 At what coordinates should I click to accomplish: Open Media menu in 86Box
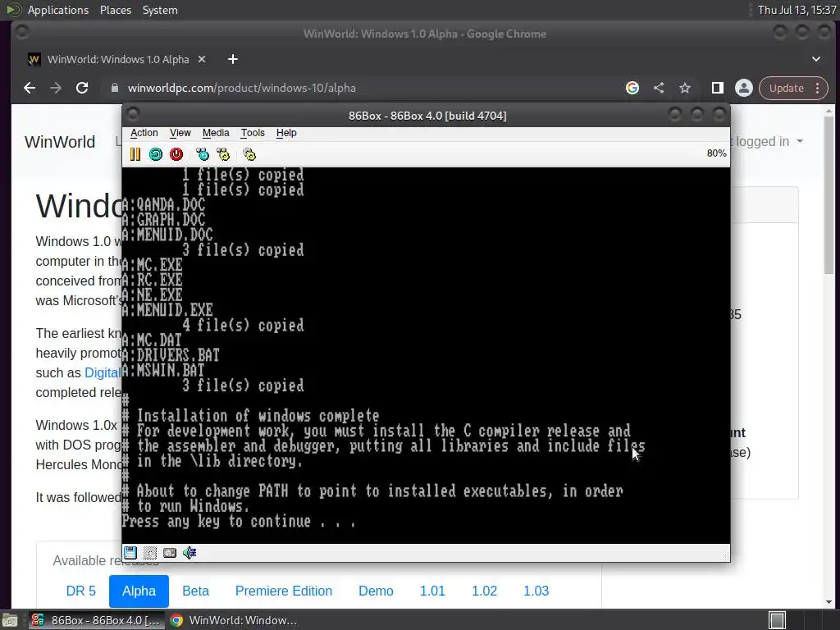[x=216, y=133]
